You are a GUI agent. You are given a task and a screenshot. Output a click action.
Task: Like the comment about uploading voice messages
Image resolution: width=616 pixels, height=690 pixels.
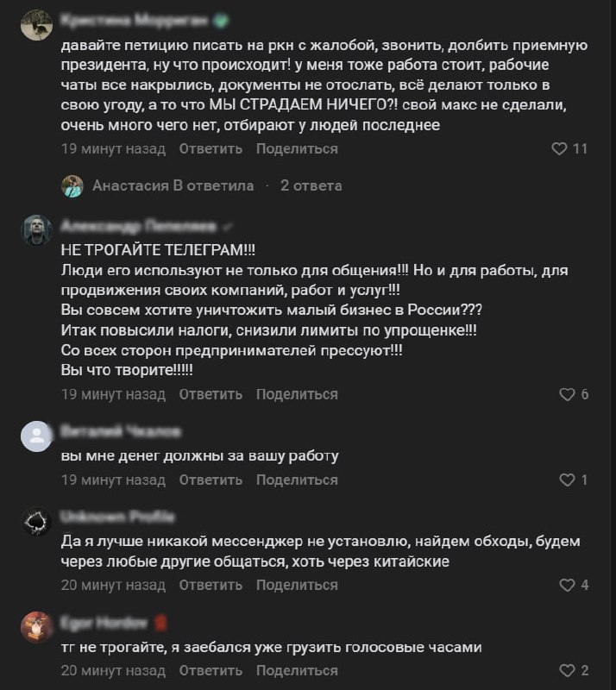567,670
